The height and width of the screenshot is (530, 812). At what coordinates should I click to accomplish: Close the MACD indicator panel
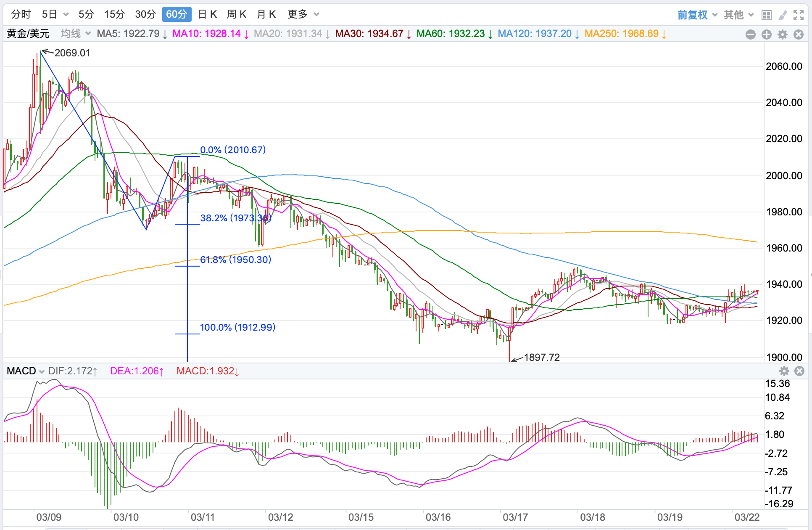pyautogui.click(x=799, y=371)
